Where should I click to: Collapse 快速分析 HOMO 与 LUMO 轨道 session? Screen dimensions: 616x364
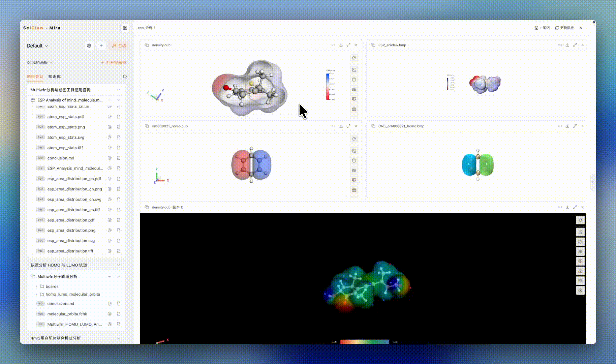click(x=119, y=265)
